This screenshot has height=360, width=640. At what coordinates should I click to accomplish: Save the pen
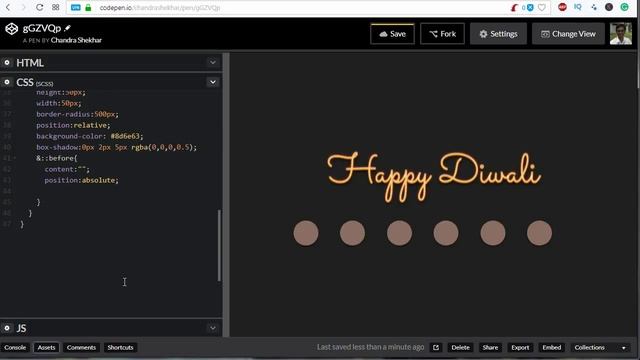(392, 34)
